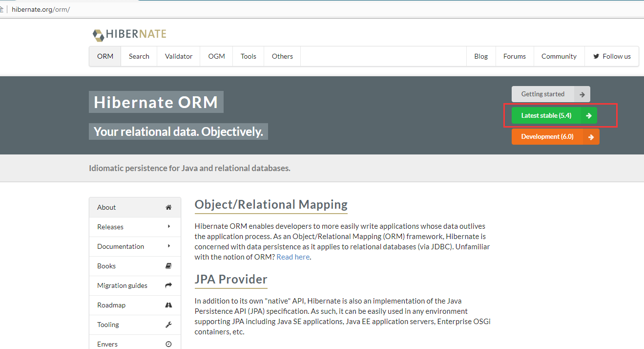This screenshot has height=349, width=644.
Task: Click the Getting started button
Action: tap(551, 94)
